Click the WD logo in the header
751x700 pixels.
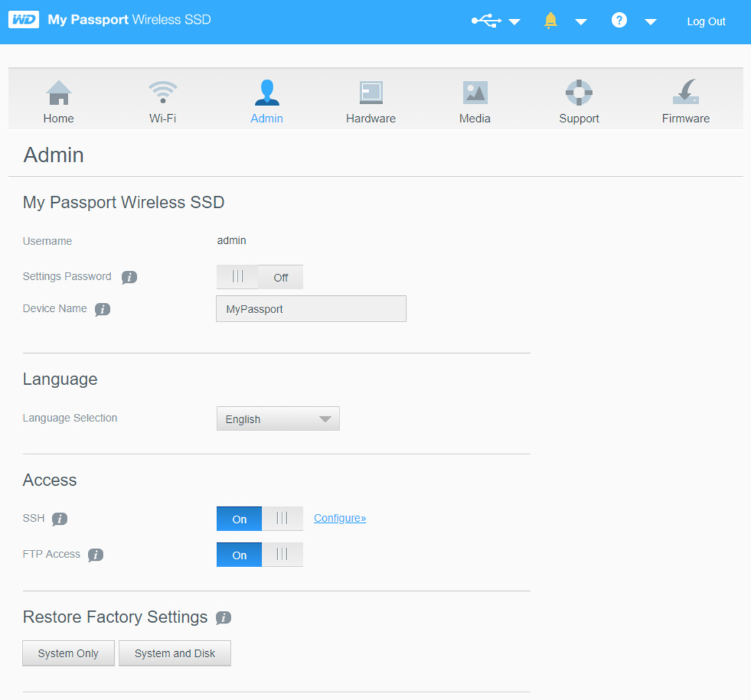click(x=24, y=20)
